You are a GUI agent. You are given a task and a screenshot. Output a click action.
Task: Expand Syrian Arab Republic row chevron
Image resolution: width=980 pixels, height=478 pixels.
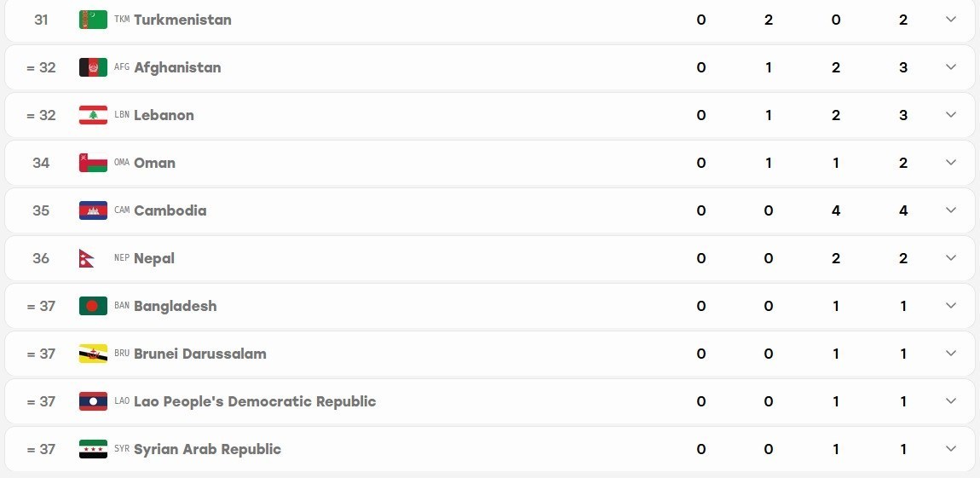pos(951,449)
